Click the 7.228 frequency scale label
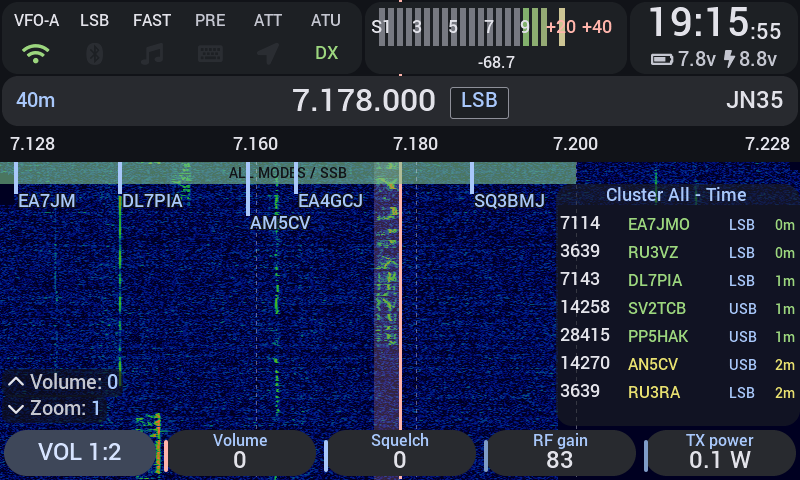Image resolution: width=800 pixels, height=480 pixels. click(x=767, y=144)
